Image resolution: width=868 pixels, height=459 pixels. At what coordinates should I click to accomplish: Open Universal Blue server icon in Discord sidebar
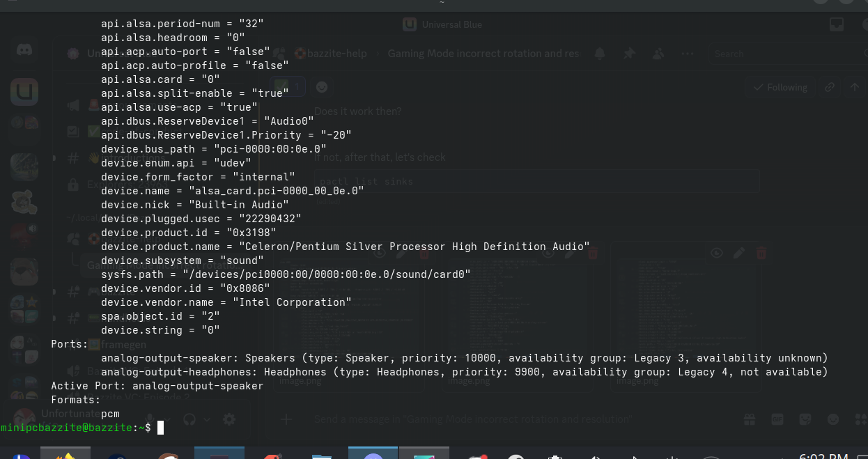pyautogui.click(x=24, y=91)
